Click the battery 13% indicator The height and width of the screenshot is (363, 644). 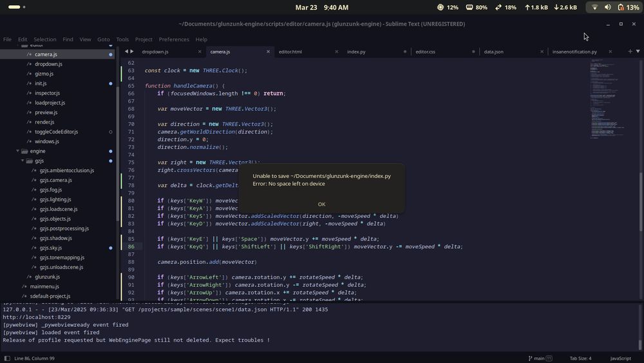(629, 7)
